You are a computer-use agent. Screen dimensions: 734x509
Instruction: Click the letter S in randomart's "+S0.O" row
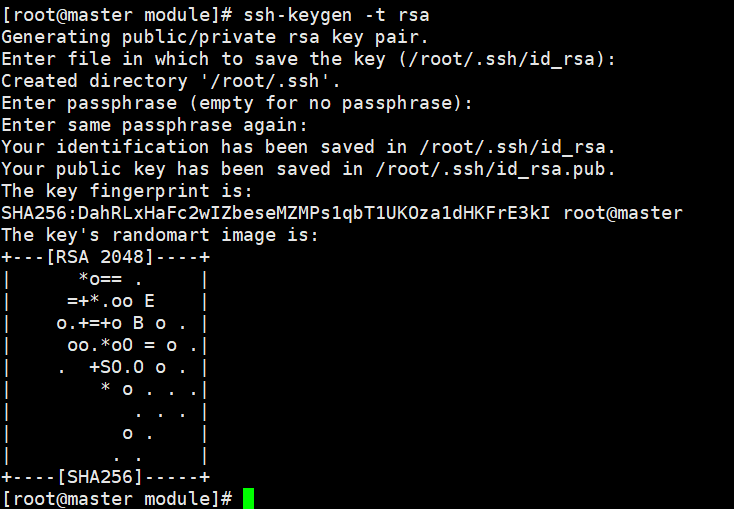tap(105, 367)
